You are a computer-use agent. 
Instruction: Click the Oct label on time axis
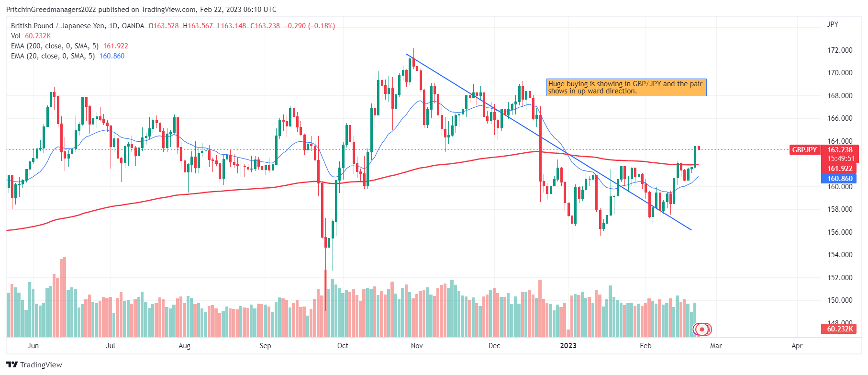[343, 346]
